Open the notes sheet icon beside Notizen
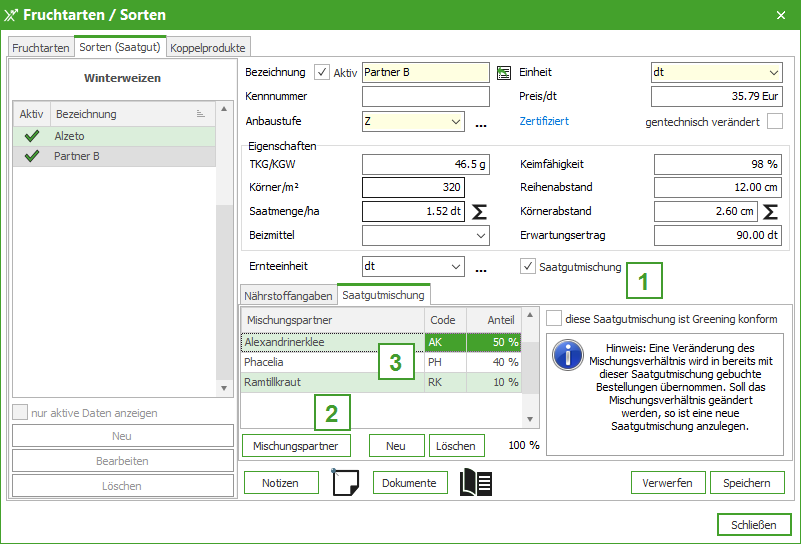 tap(344, 483)
